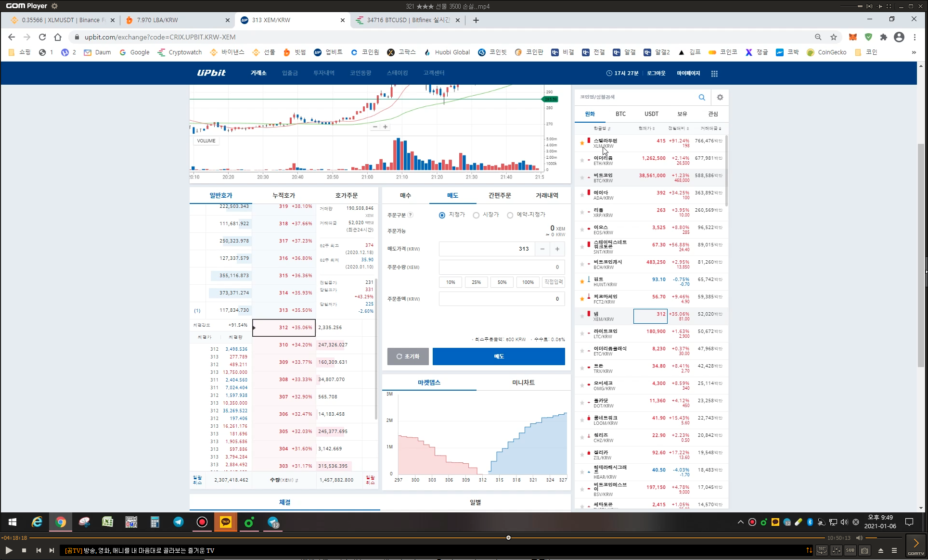Screen dimensions: 928x560
Task: Expand hidden bookmarks with the chevron
Action: 914,52
